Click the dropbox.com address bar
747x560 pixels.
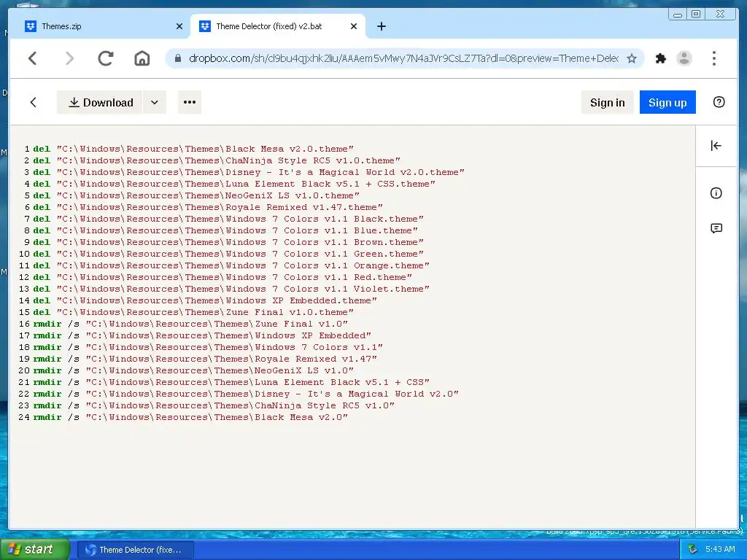403,58
